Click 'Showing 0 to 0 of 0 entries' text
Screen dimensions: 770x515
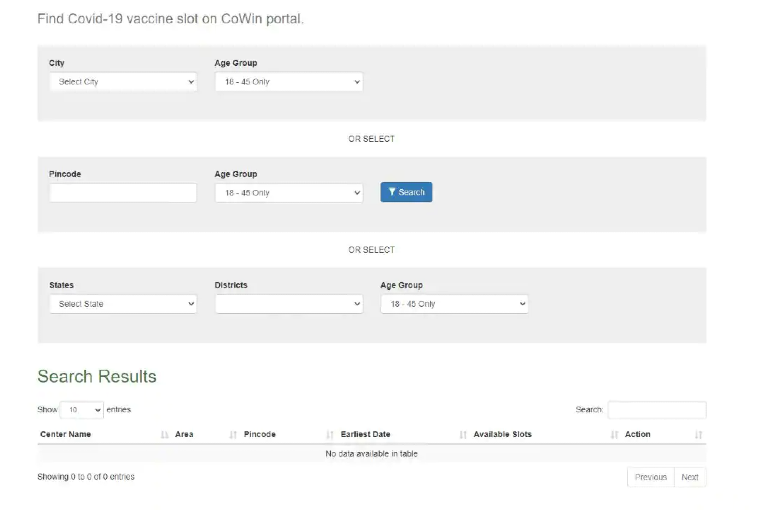point(86,477)
